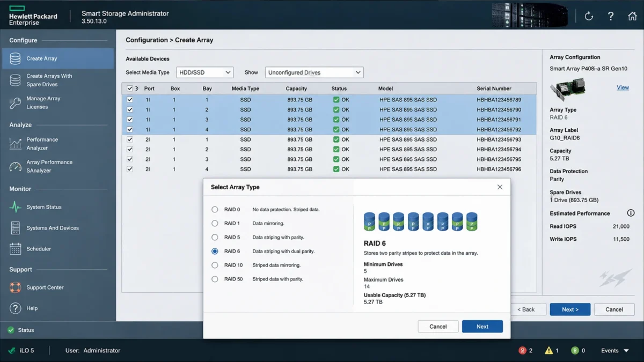Image resolution: width=644 pixels, height=362 pixels.
Task: Uncheck the drive with serial HBHBA123456793
Action: pos(130,139)
